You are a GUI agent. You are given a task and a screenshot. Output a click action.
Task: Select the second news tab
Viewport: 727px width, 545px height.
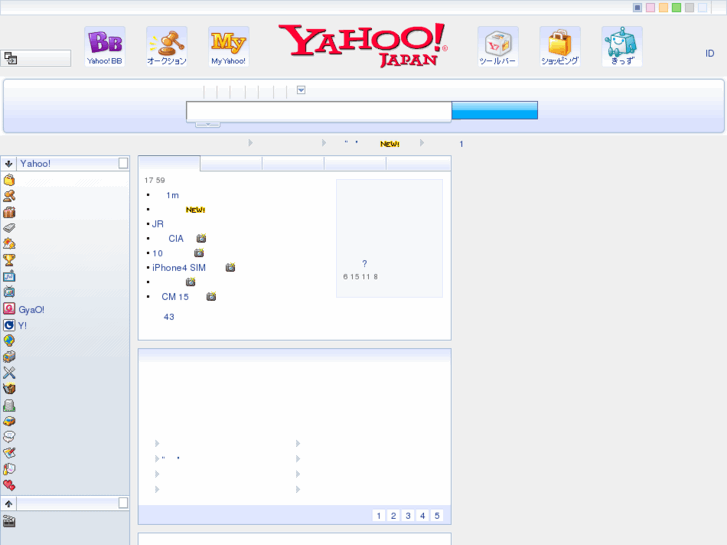tap(231, 163)
